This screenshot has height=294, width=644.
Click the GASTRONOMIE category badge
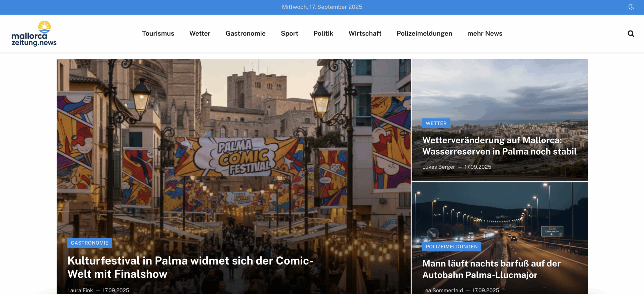[x=90, y=243]
